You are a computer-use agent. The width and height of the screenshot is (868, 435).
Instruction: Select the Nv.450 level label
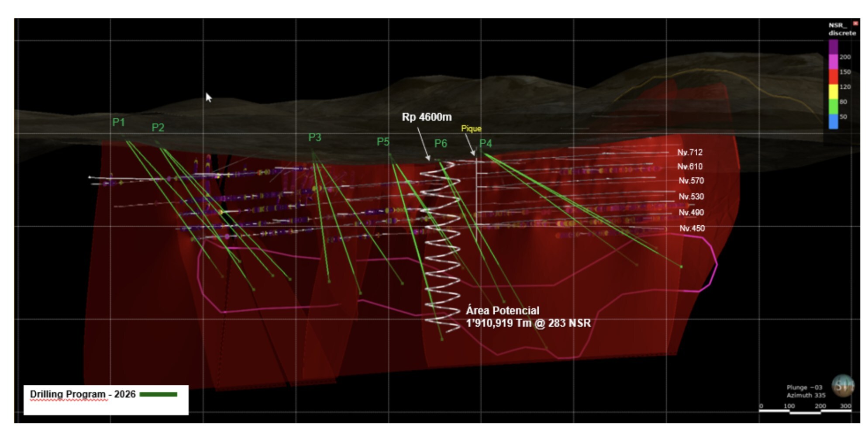(x=692, y=228)
